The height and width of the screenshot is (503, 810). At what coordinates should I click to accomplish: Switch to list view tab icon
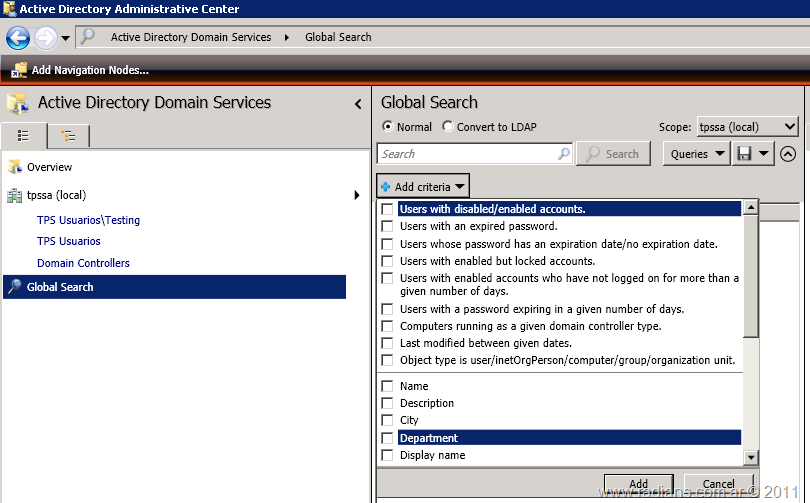pos(24,136)
